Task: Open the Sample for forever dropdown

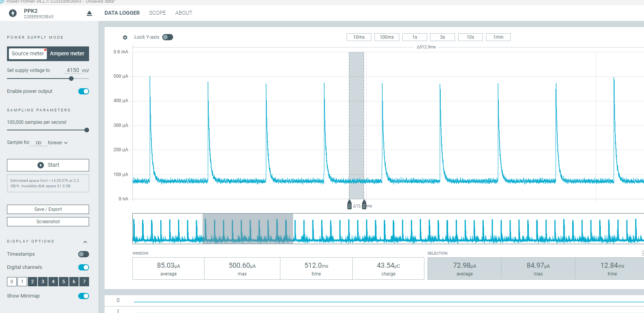Action: (58, 143)
